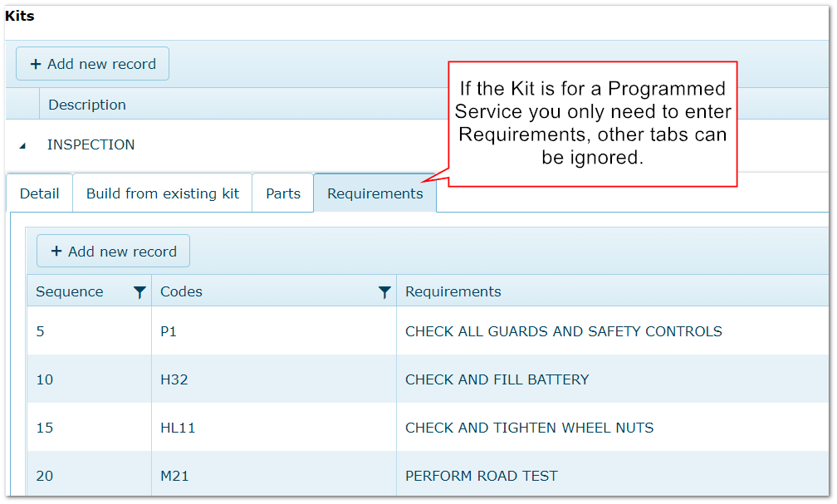Select the Requirements tab

click(374, 193)
